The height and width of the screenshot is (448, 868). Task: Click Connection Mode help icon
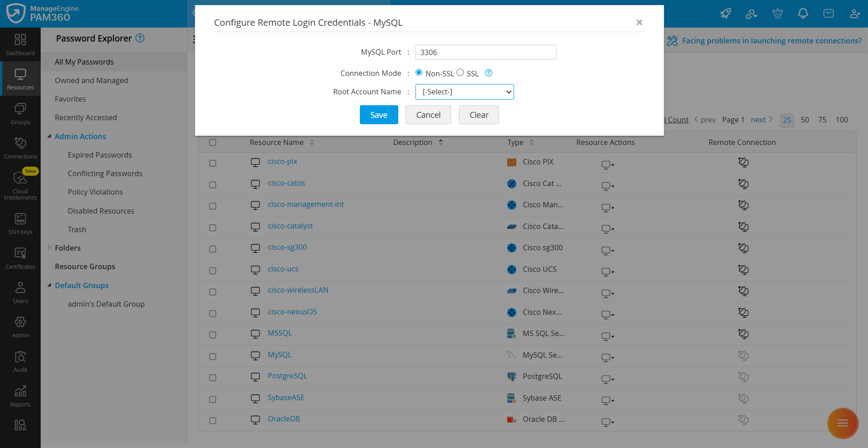pos(489,73)
